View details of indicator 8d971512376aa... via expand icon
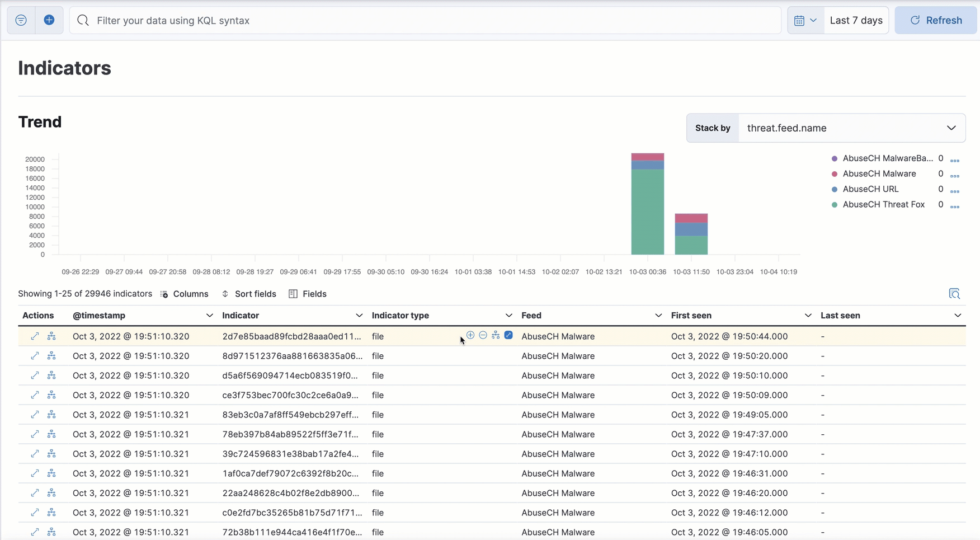 coord(35,356)
